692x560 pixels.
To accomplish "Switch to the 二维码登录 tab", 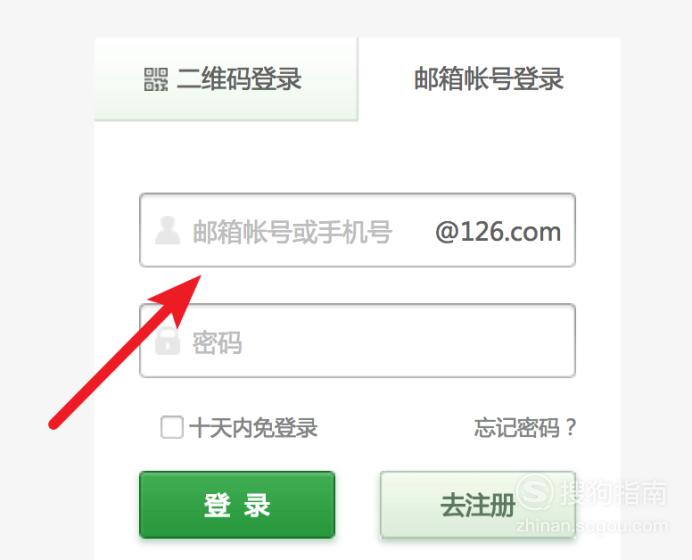I will tap(226, 79).
